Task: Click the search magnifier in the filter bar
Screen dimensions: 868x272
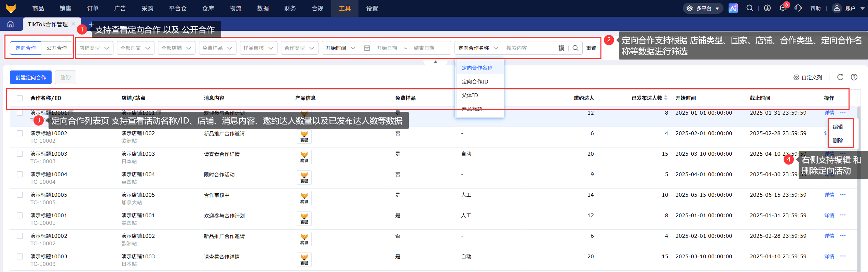Action: [x=575, y=48]
